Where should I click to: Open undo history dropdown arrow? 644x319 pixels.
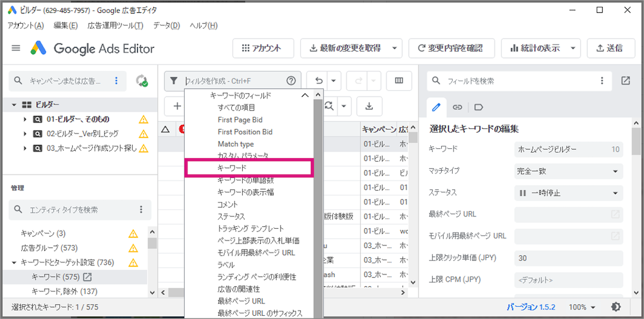click(x=334, y=81)
